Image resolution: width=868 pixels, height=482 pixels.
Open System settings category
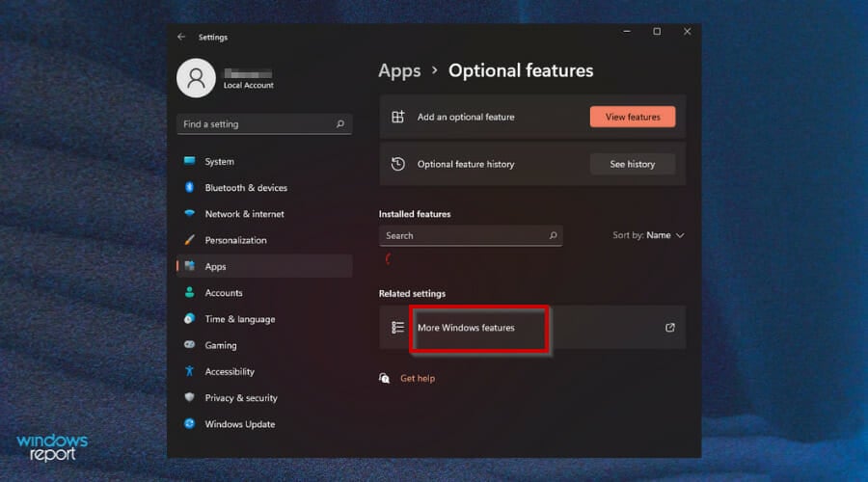click(264, 161)
